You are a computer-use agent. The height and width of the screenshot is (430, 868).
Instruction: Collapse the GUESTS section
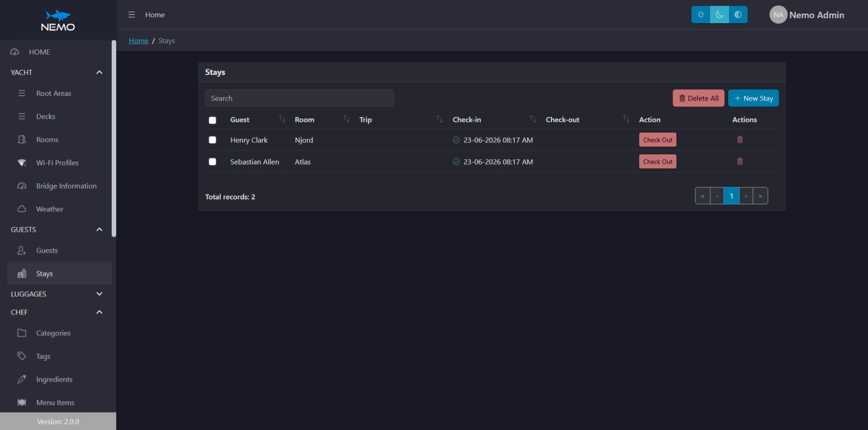point(99,229)
